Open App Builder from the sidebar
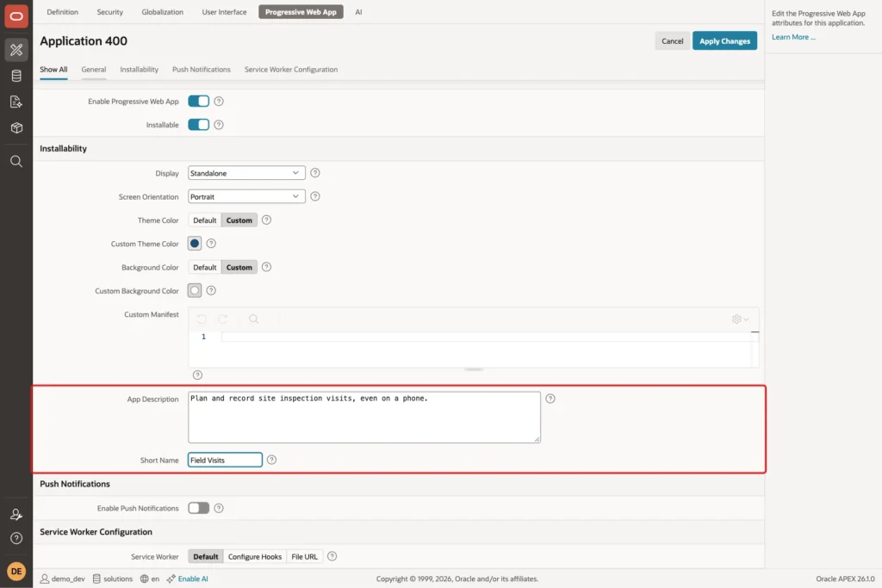 point(16,50)
